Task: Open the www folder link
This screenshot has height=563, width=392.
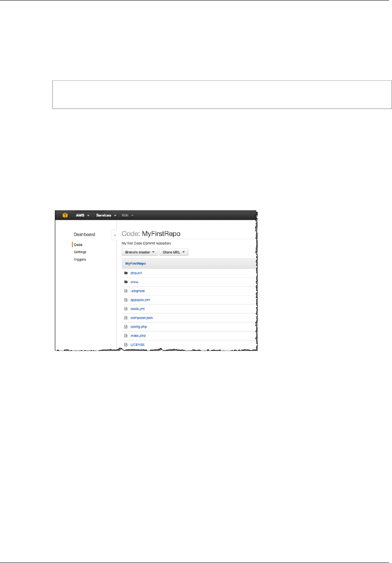Action: (134, 282)
